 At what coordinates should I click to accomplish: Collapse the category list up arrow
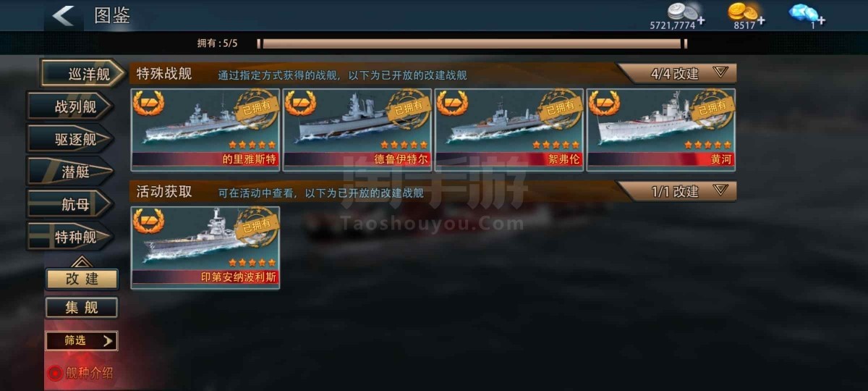tap(81, 261)
